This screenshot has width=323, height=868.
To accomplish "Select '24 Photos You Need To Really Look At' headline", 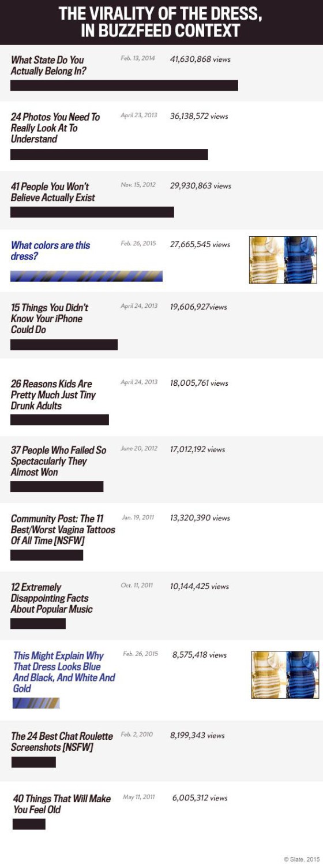I will point(55,128).
